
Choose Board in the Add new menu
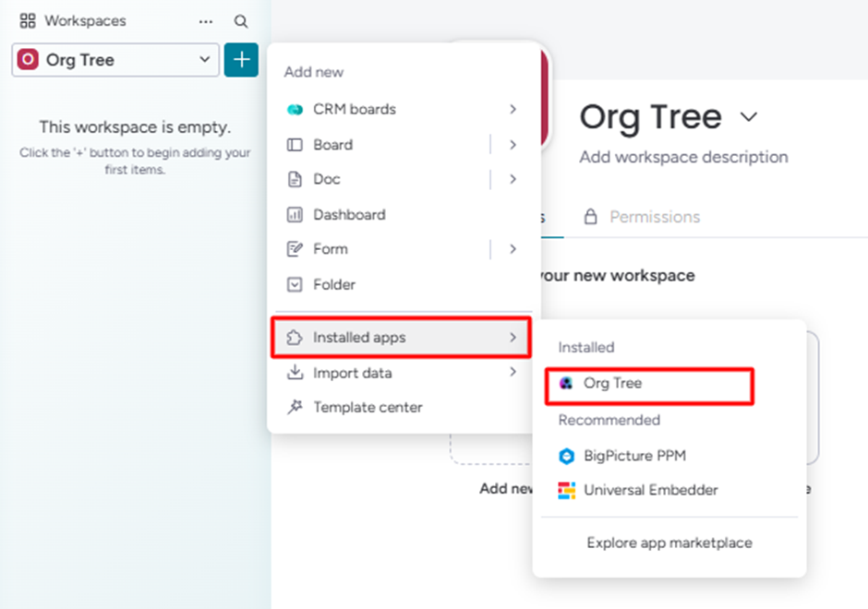point(382,144)
